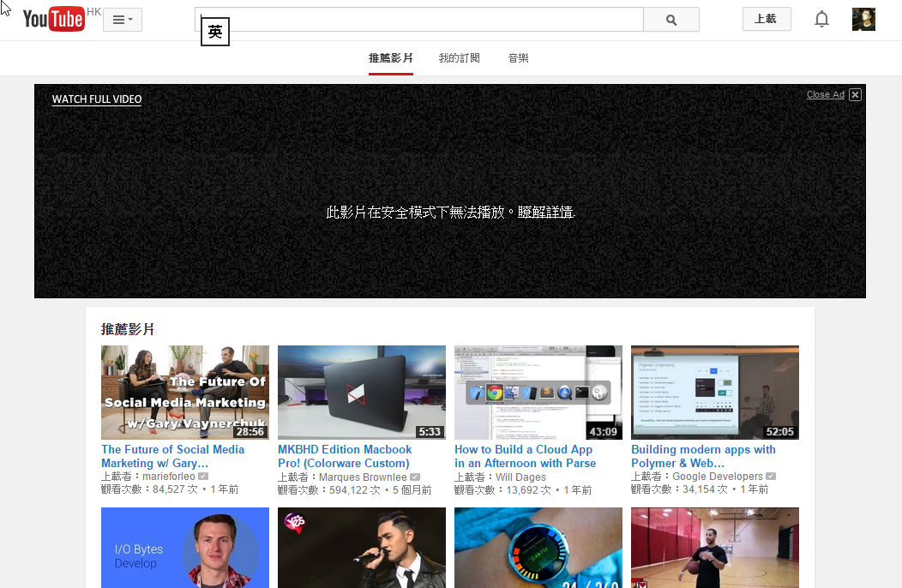The image size is (902, 588).
Task: Open uploader Marques Brownlee channel
Action: point(363,477)
